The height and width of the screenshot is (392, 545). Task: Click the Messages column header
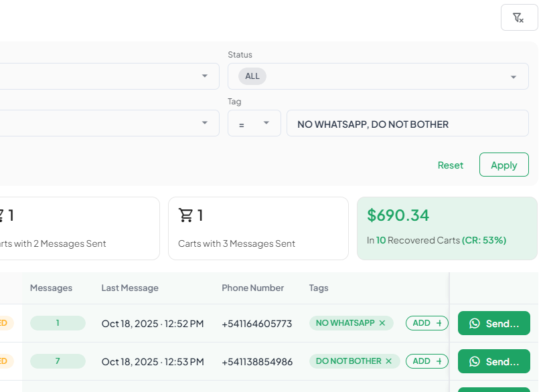[51, 288]
